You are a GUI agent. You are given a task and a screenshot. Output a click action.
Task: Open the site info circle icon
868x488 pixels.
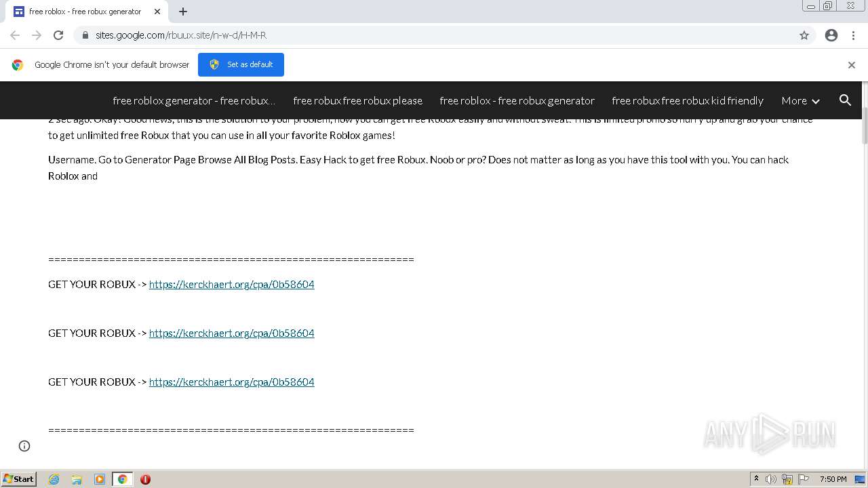24,446
